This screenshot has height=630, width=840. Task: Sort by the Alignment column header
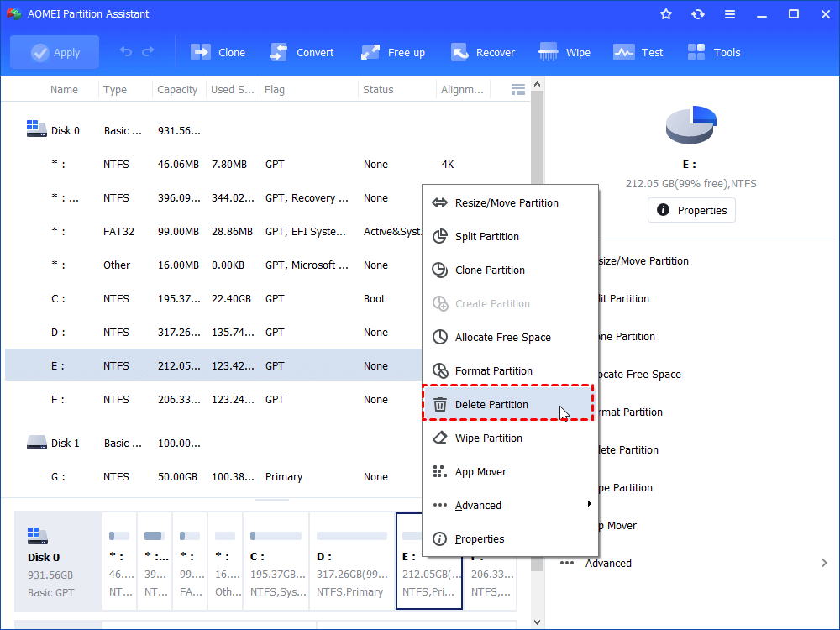coord(464,90)
